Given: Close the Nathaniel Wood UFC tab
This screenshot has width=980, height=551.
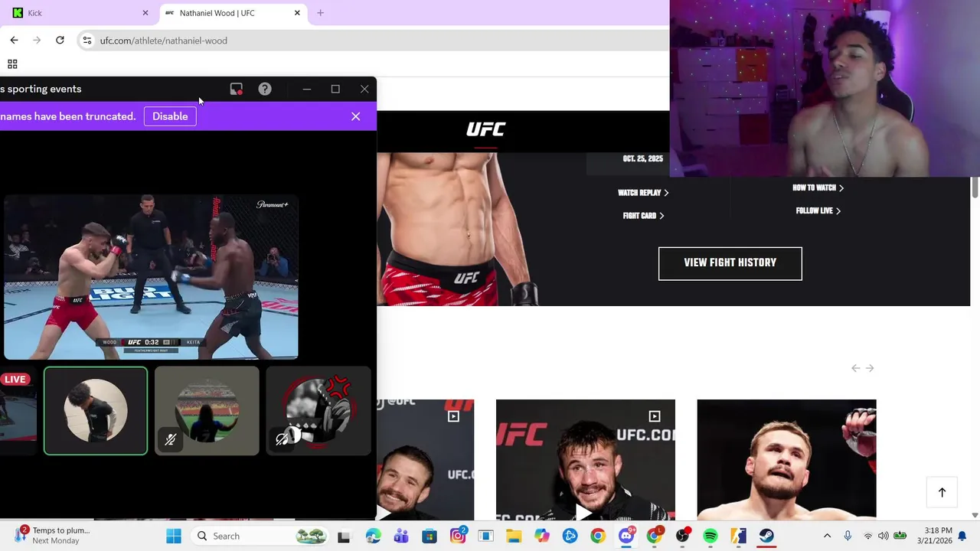Looking at the screenshot, I should pos(297,13).
